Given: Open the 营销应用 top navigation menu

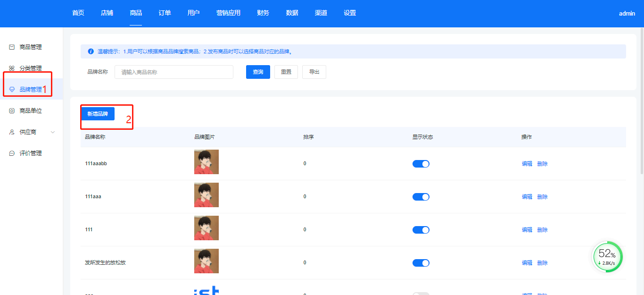Looking at the screenshot, I should click(x=228, y=13).
